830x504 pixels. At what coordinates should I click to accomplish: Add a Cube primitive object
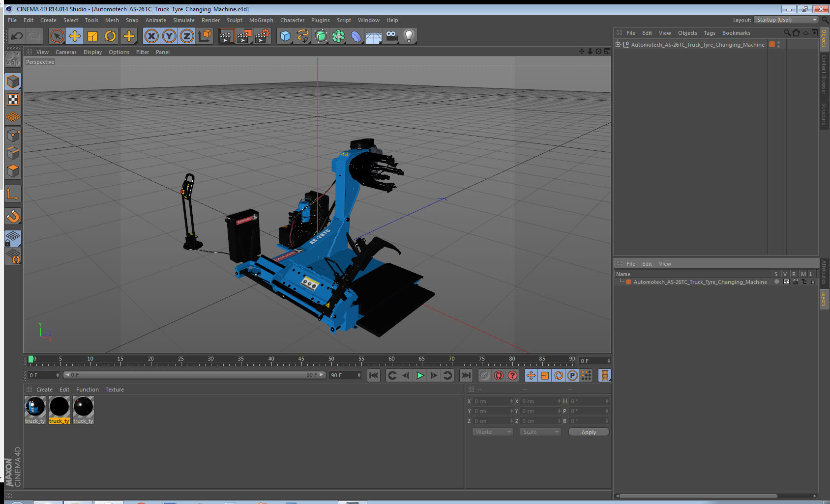coord(285,36)
